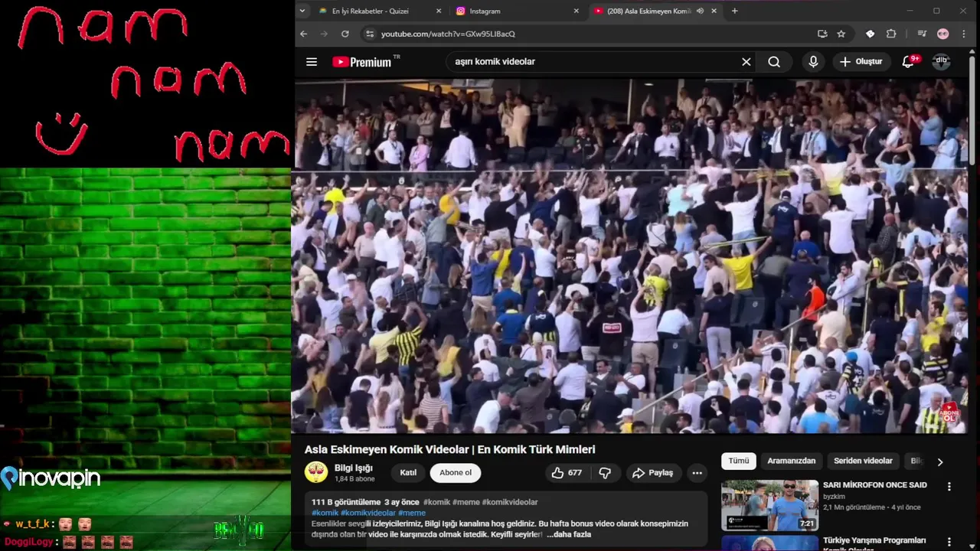The height and width of the screenshot is (551, 980).
Task: Click the Katıl join button
Action: [408, 473]
